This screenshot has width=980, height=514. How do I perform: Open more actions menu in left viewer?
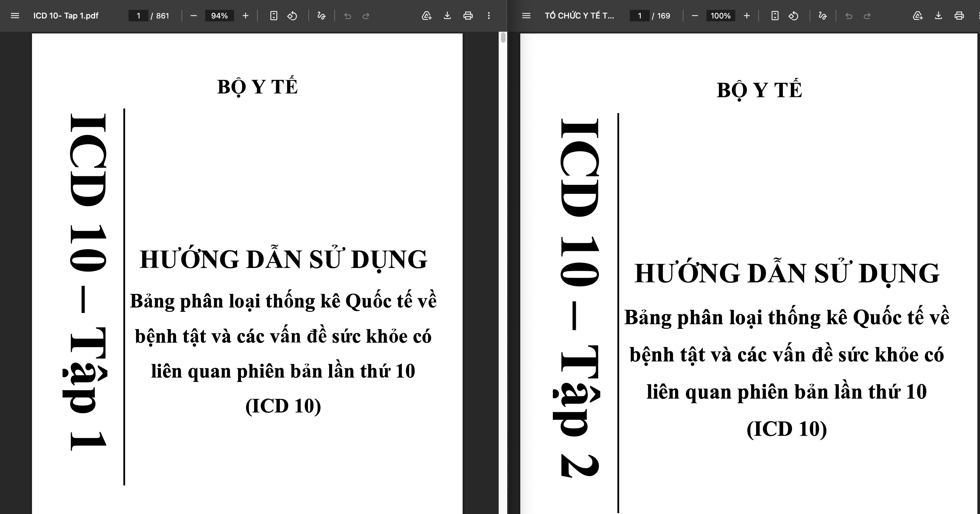click(489, 16)
